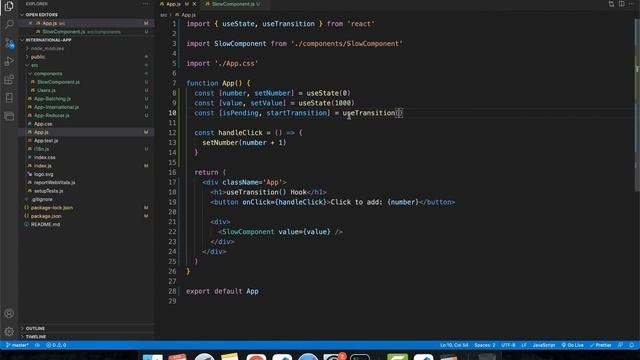Screen dimensions: 640x360
Task: Click line number 22 in the gutter
Action: 172,231
